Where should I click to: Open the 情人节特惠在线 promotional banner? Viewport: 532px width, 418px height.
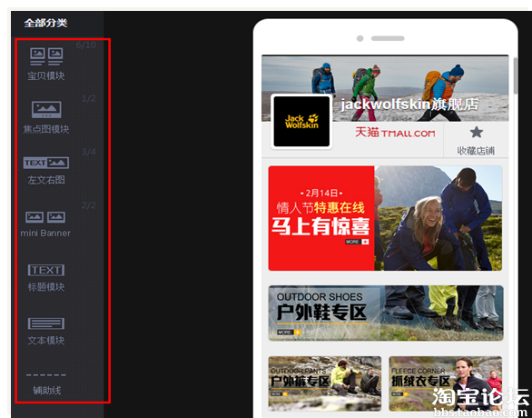tap(385, 218)
